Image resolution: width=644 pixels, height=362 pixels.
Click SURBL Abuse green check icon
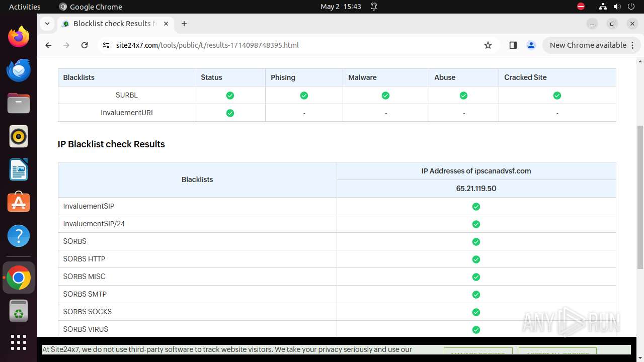[x=463, y=95]
